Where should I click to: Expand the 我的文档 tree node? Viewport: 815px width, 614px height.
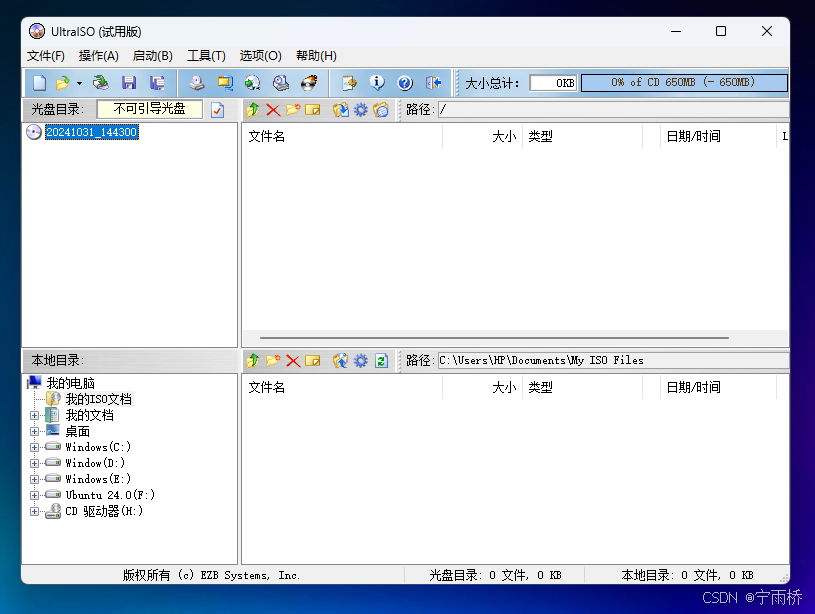(34, 415)
